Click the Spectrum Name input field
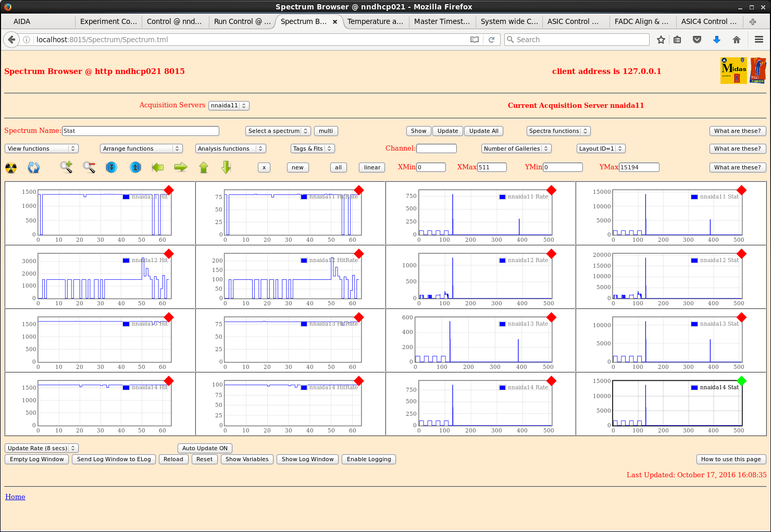 coord(140,131)
